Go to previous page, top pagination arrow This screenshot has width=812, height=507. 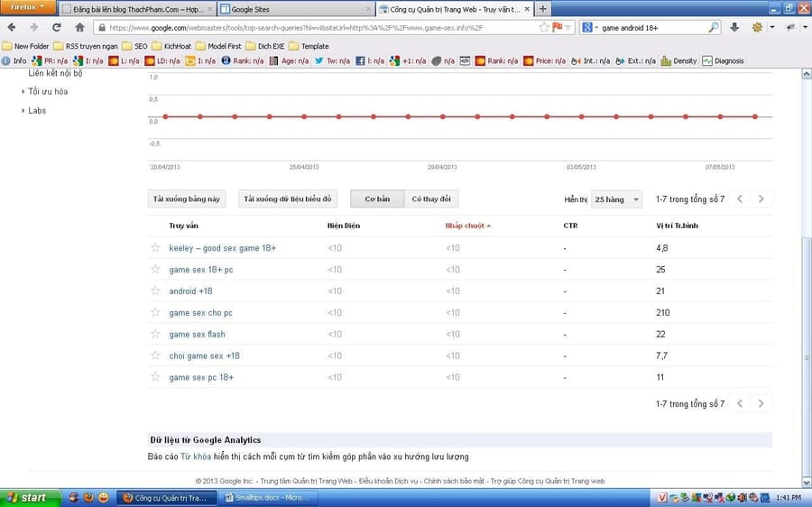tap(740, 198)
